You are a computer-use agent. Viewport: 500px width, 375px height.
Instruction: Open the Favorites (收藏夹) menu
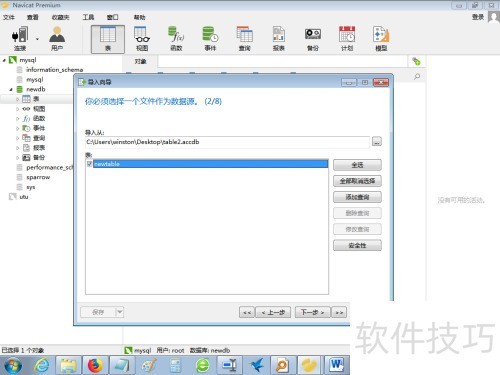point(60,17)
